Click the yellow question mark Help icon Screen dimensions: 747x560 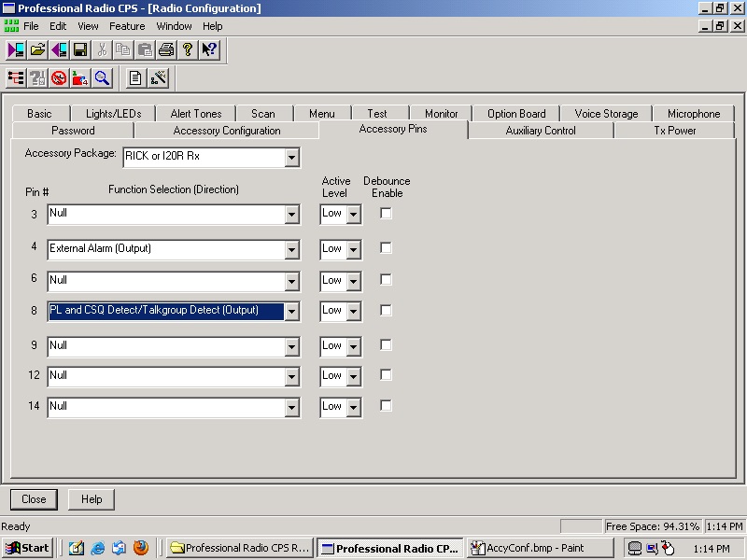188,49
